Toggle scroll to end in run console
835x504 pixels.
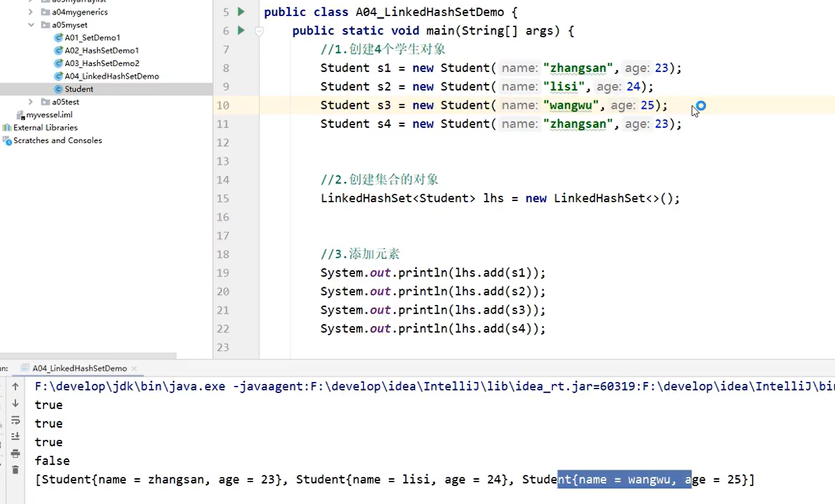click(15, 437)
